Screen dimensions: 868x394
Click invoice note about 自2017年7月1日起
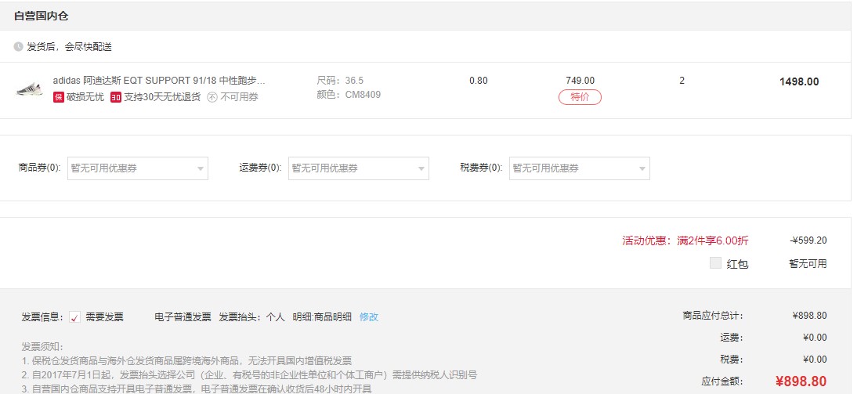(249, 374)
